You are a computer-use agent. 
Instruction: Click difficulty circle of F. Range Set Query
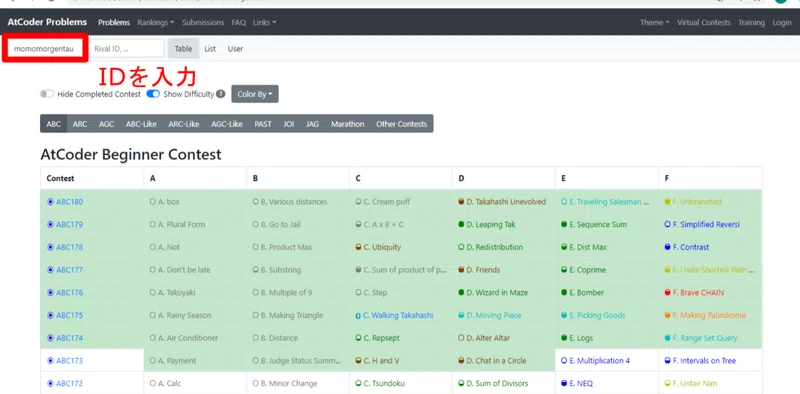pyautogui.click(x=667, y=338)
